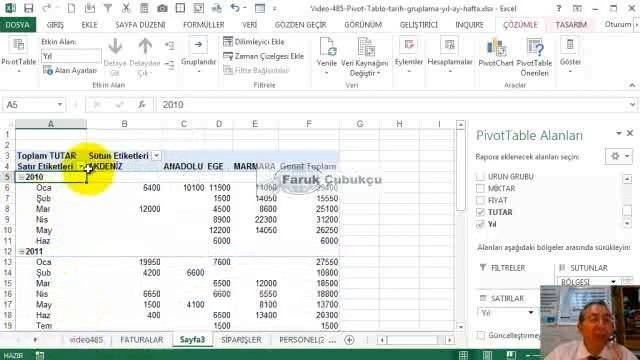Open the Eylemler actions menu
Screen dimensions: 640x360
(409, 55)
